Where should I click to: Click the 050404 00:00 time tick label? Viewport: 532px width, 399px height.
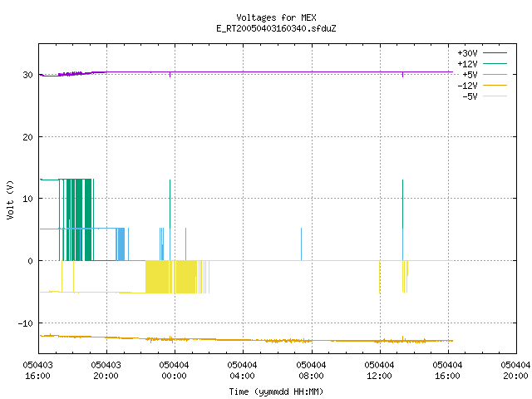click(x=174, y=371)
